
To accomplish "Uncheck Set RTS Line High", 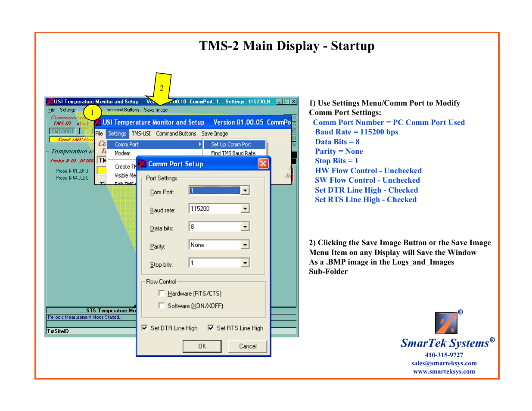I will 211,328.
